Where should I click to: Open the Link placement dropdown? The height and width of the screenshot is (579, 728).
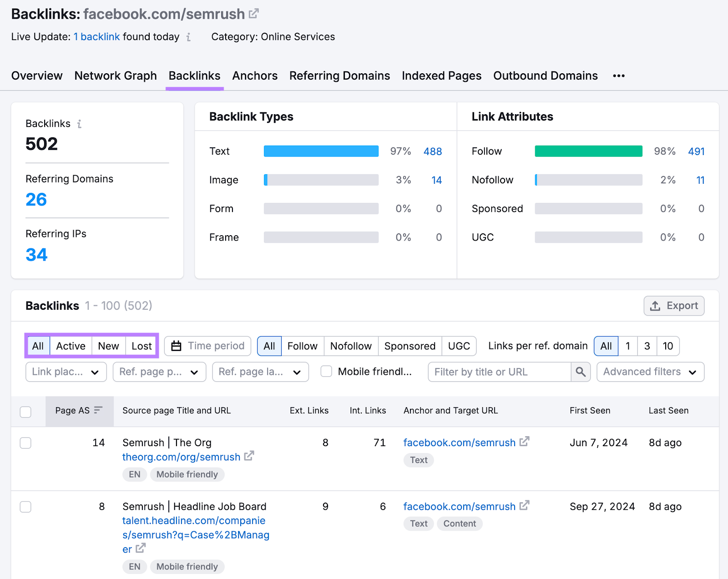[x=65, y=372]
